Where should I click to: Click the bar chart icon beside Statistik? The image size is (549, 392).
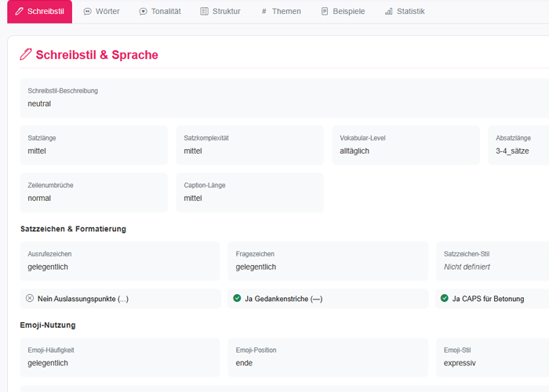point(389,12)
